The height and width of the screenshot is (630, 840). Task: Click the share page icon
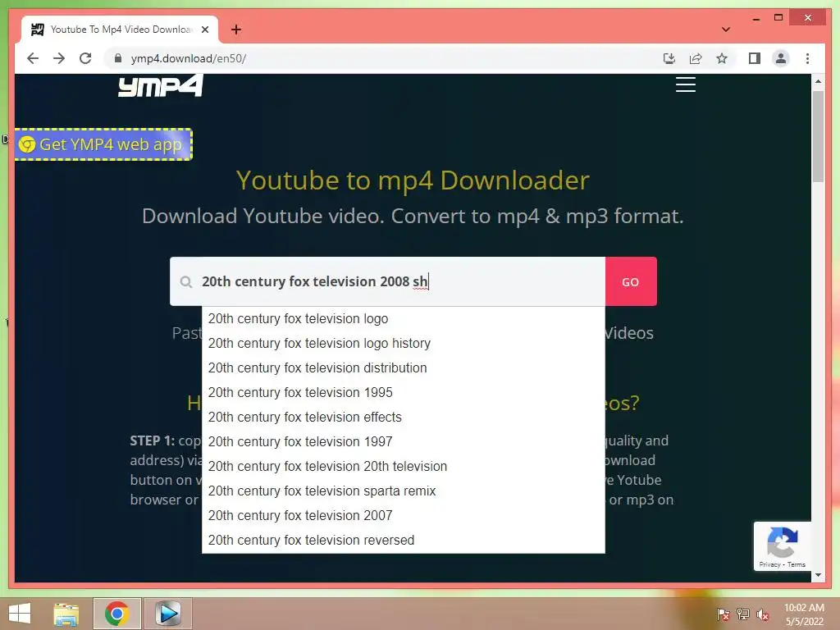696,58
